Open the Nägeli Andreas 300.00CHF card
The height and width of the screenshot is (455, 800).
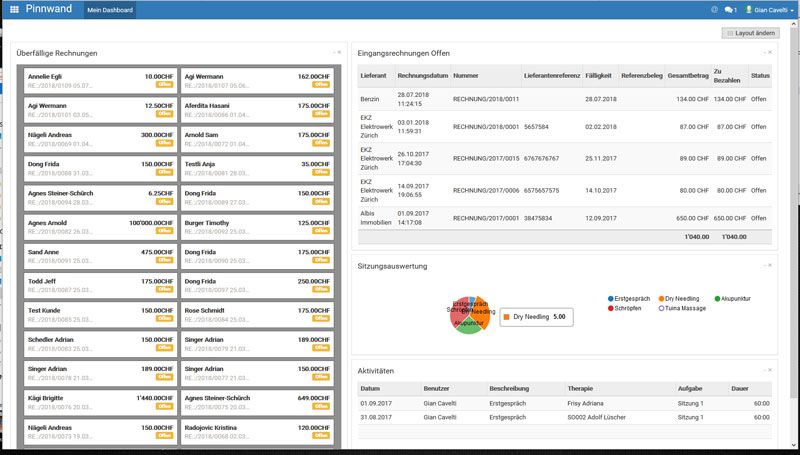click(x=101, y=139)
